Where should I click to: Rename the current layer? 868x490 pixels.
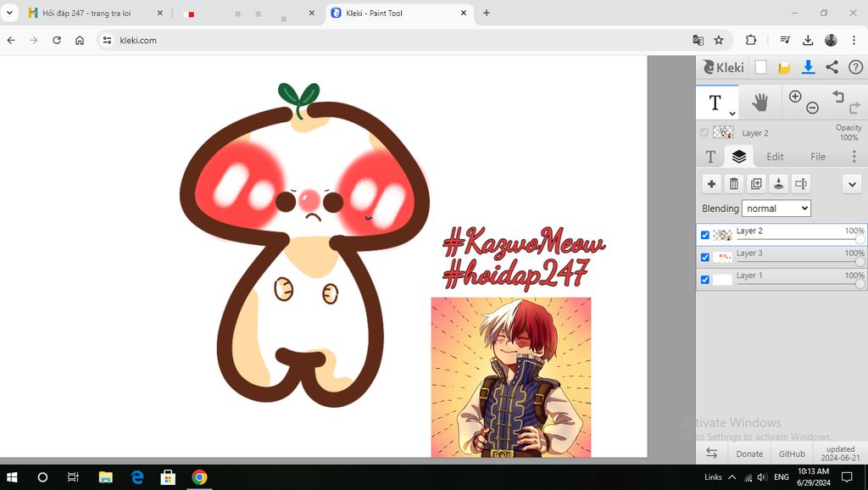point(800,184)
